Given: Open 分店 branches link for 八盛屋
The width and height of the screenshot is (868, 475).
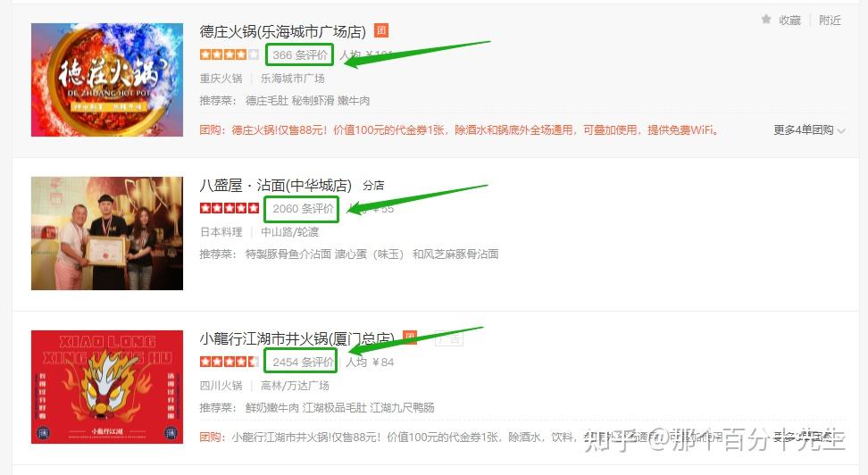Looking at the screenshot, I should click(x=373, y=186).
